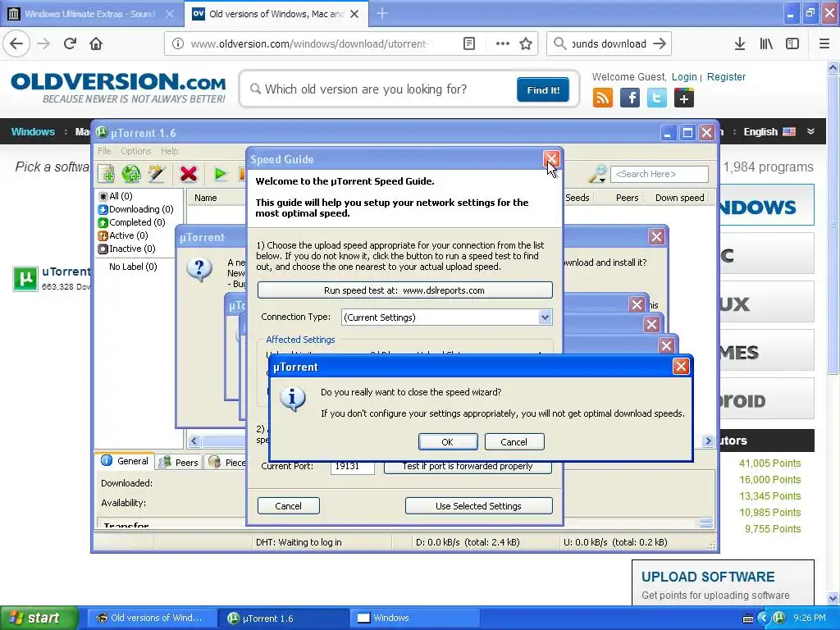Select All (0) category in µTorrent sidebar

116,196
